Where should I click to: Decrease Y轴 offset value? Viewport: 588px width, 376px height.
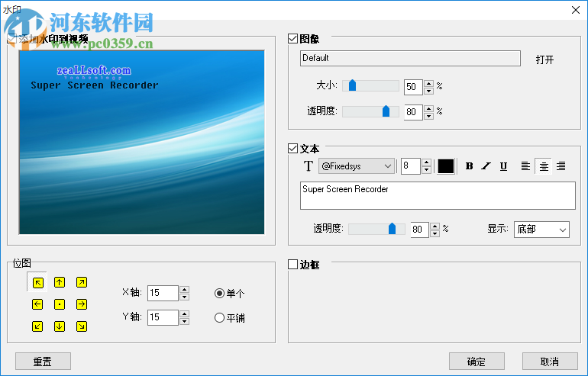point(184,321)
